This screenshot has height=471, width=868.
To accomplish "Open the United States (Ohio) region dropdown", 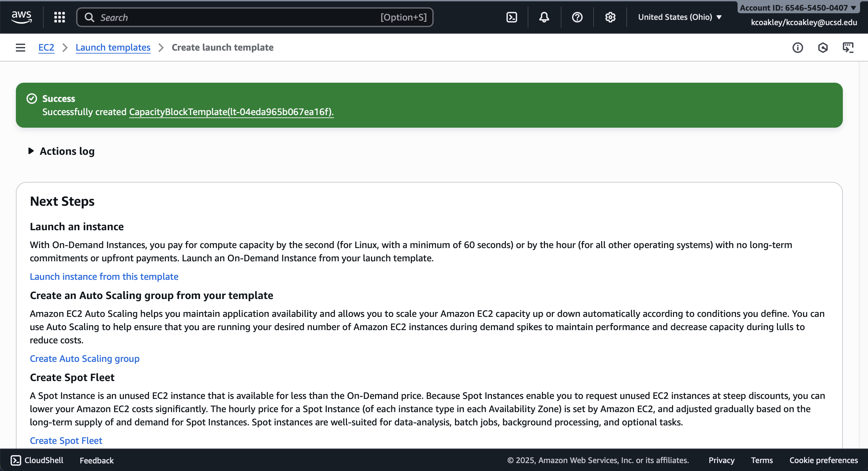I will (679, 17).
